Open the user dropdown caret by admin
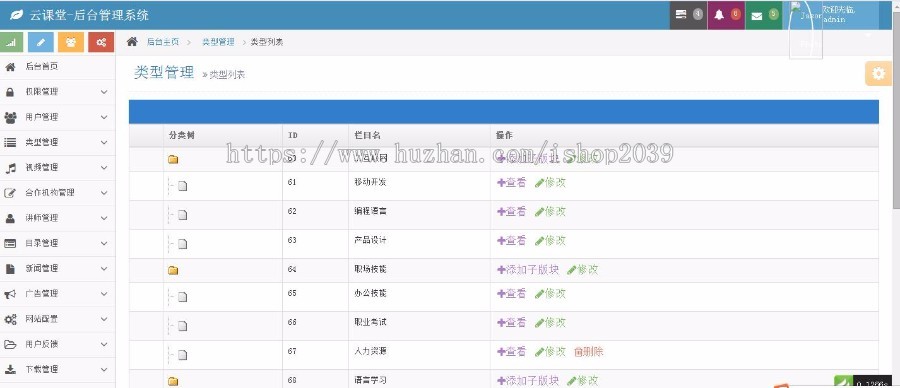Image resolution: width=900 pixels, height=388 pixels. (868, 35)
